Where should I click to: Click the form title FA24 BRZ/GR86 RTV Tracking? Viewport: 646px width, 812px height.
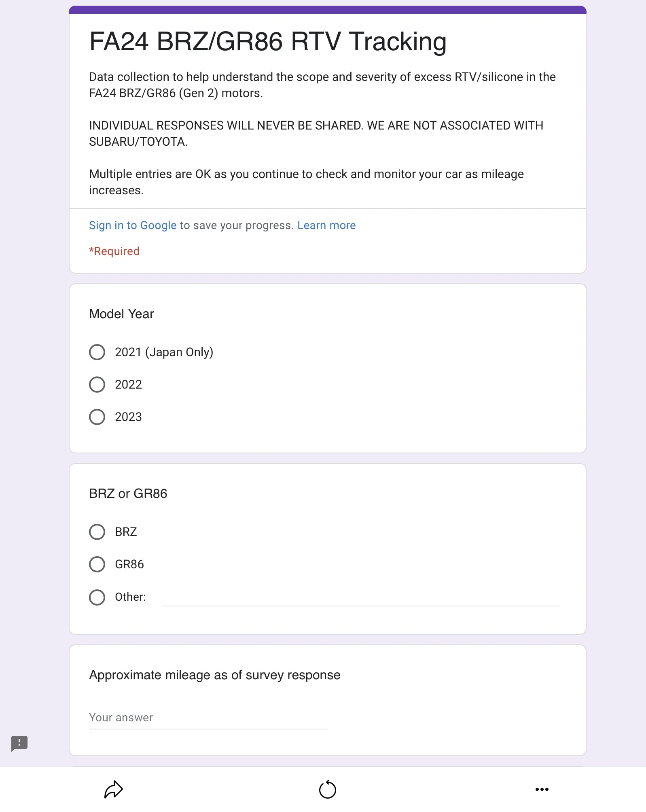pyautogui.click(x=268, y=41)
